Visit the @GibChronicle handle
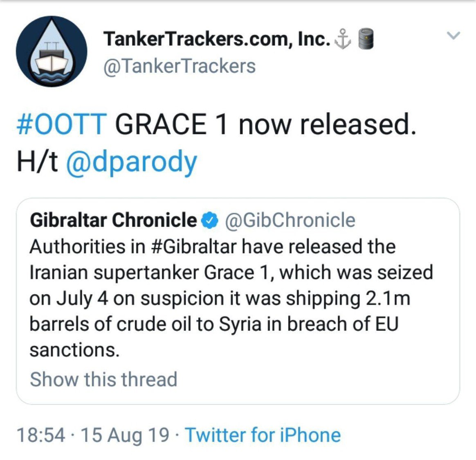The width and height of the screenshot is (476, 460). coord(290,220)
